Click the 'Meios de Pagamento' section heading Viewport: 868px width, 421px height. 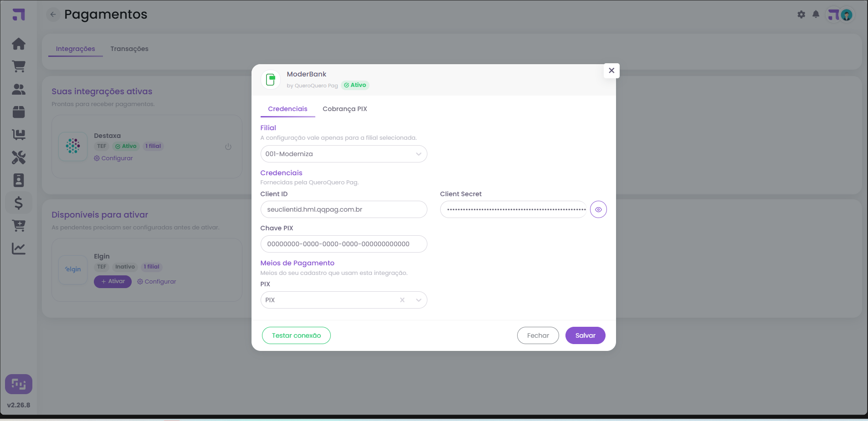pos(298,263)
